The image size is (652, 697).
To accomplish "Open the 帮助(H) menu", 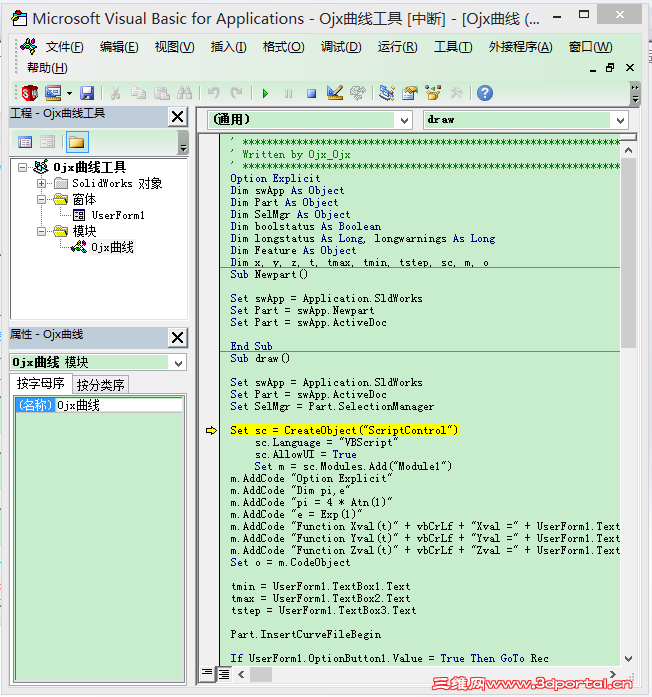I will 47,68.
